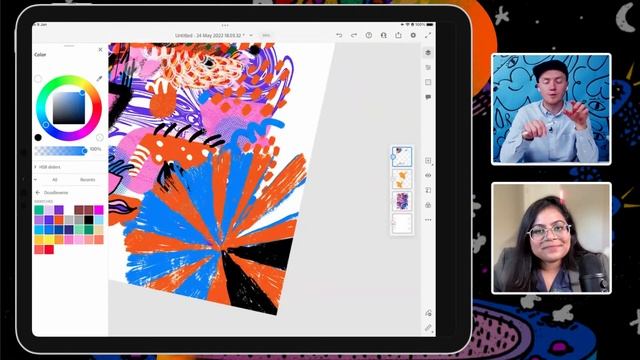Pick a color with the eyedropper icon

click(99, 78)
